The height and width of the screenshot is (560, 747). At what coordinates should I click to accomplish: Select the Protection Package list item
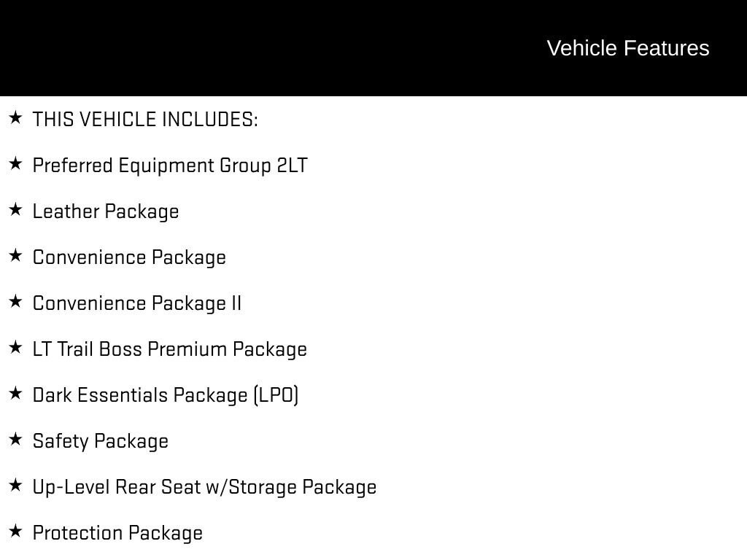point(117,533)
